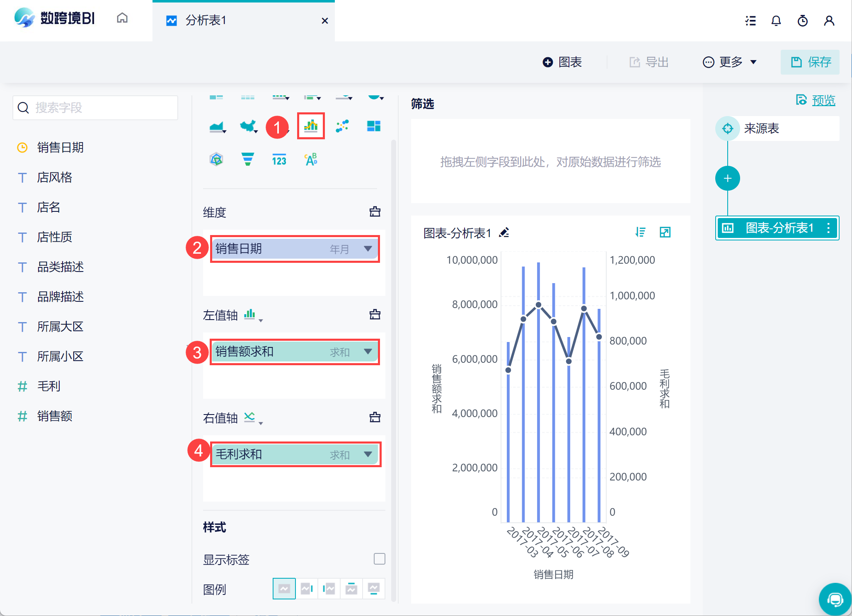Expand the 更多 menu

point(730,62)
